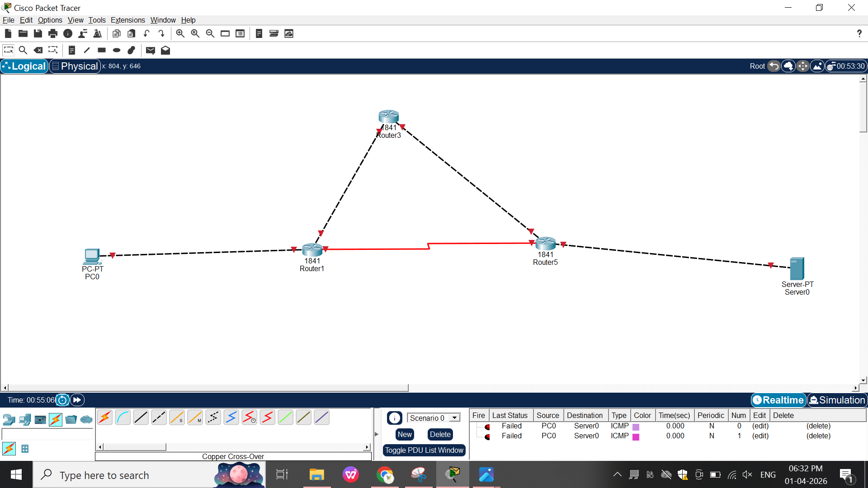Image resolution: width=868 pixels, height=488 pixels.
Task: Click (delete) for the PDU with Num 1
Action: point(818,436)
